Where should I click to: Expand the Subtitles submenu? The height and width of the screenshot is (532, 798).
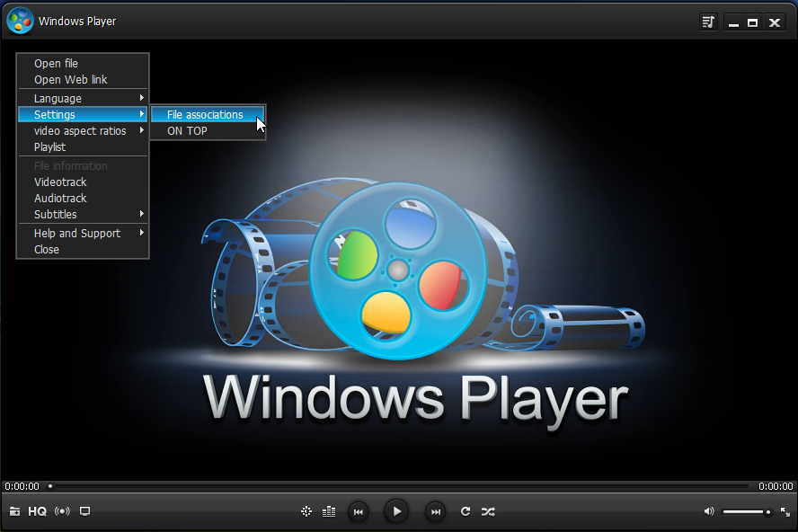pos(83,214)
